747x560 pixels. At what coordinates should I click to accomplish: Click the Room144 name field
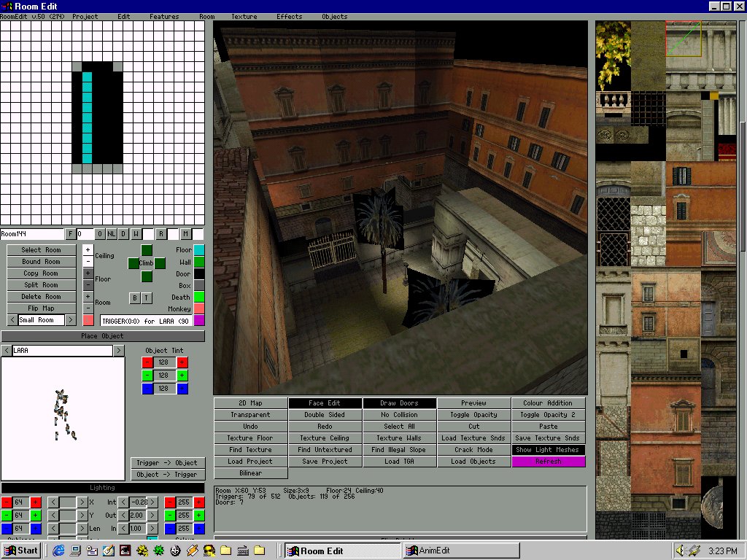pyautogui.click(x=32, y=234)
